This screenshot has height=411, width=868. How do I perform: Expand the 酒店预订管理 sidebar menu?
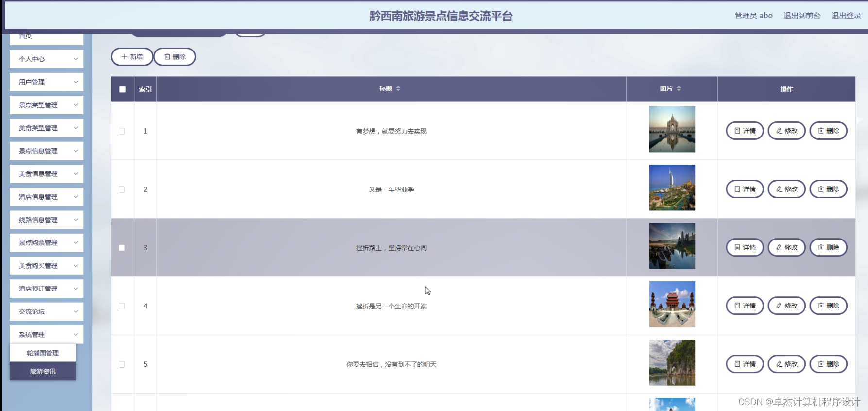pyautogui.click(x=46, y=289)
